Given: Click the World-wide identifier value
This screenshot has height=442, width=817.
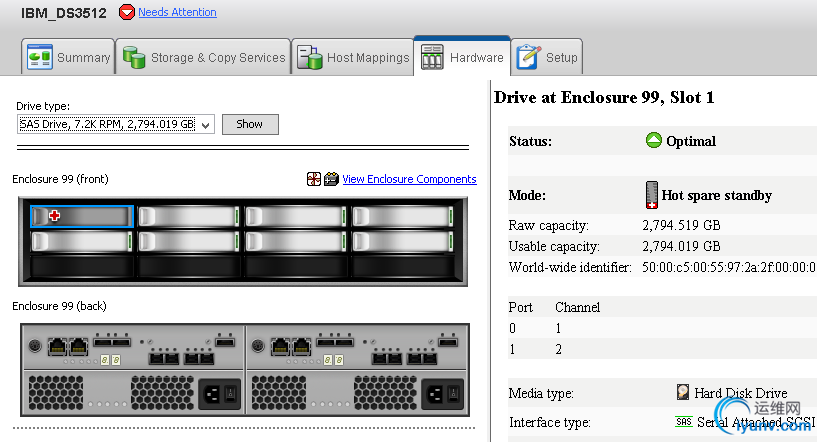Looking at the screenshot, I should [729, 267].
